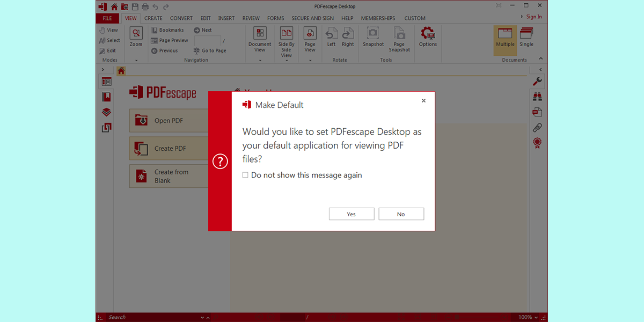The image size is (644, 322).
Task: Switch to the CONVERT ribbon tab
Action: point(181,18)
